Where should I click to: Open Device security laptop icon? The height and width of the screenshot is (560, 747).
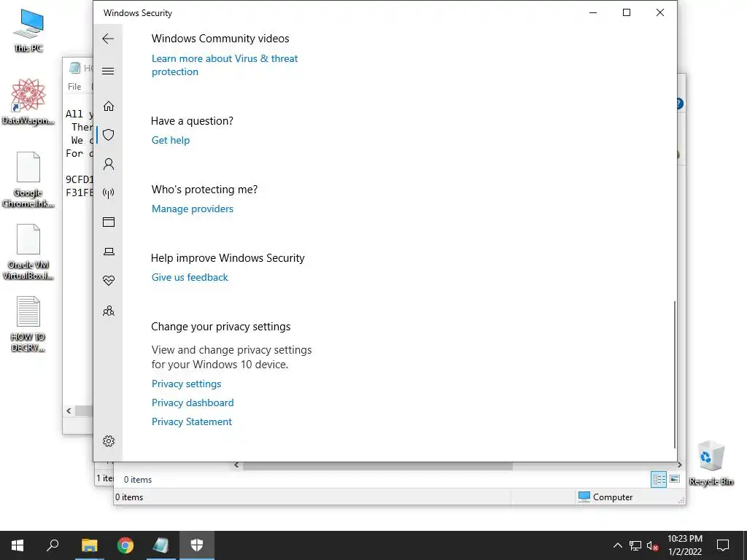tap(109, 252)
